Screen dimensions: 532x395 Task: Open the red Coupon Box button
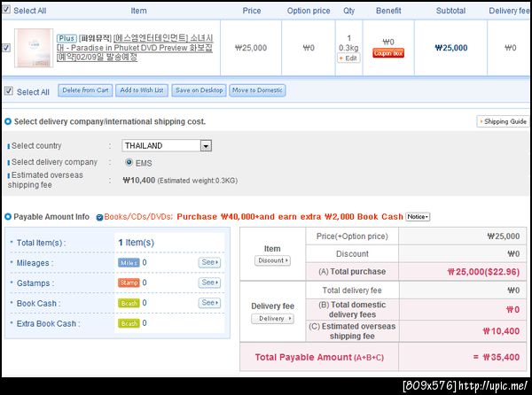point(388,53)
